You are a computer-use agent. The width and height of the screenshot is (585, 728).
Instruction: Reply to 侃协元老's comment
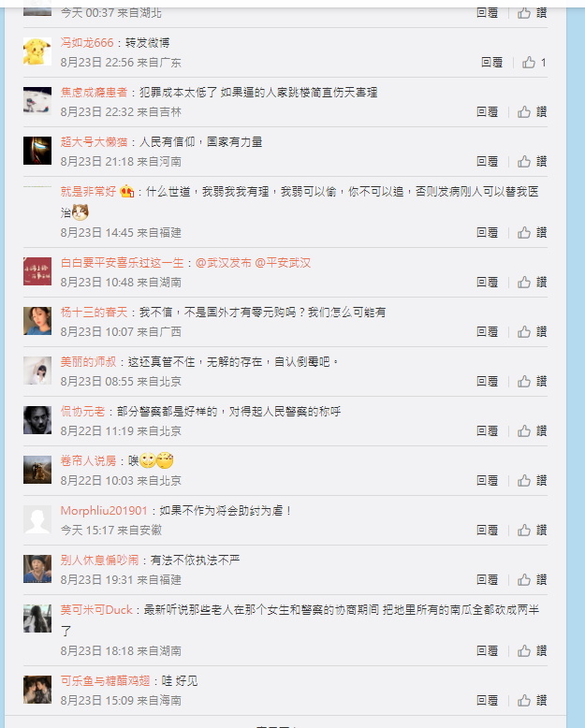point(487,431)
